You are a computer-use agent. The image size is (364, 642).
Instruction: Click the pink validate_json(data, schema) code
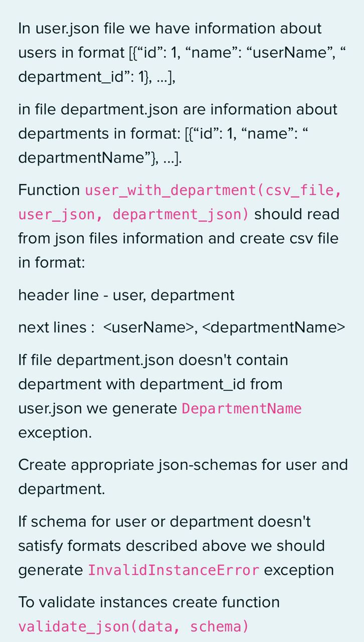[x=133, y=626]
